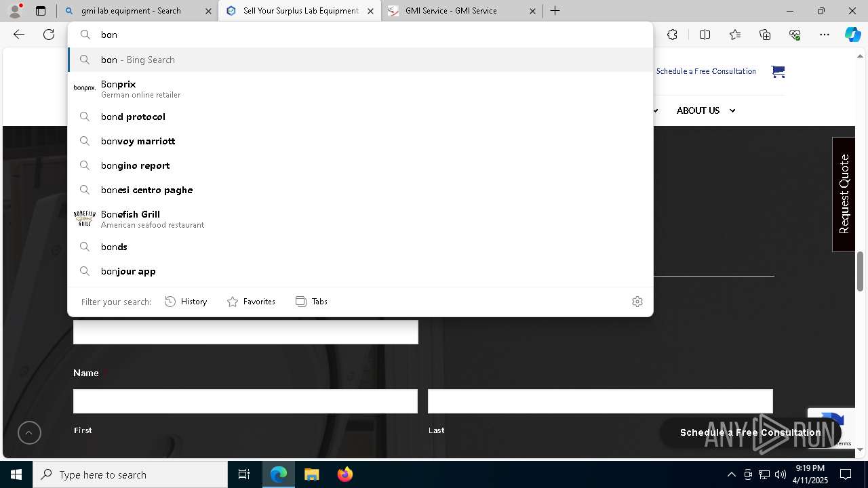
Task: Select 'bon - Bing Search' suggestion
Action: [360, 60]
